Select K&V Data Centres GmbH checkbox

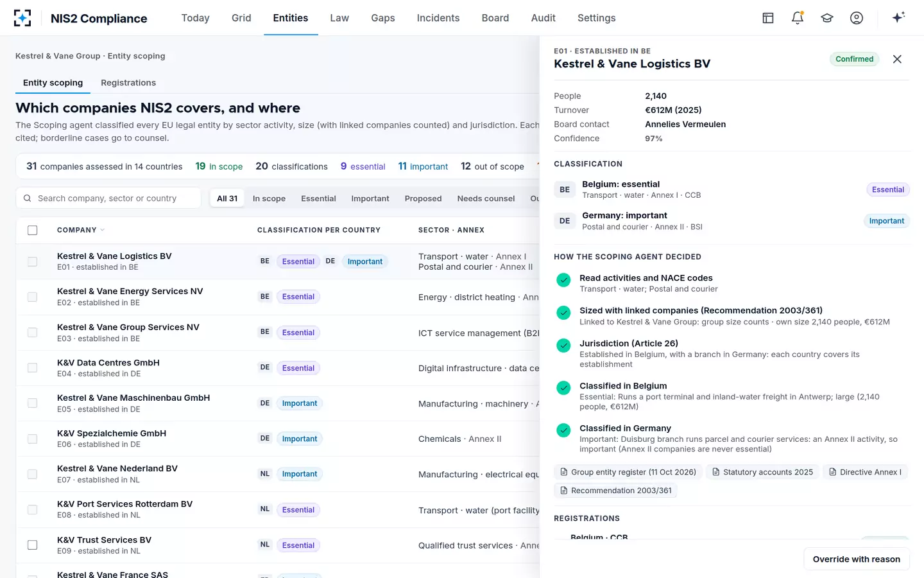tap(33, 368)
